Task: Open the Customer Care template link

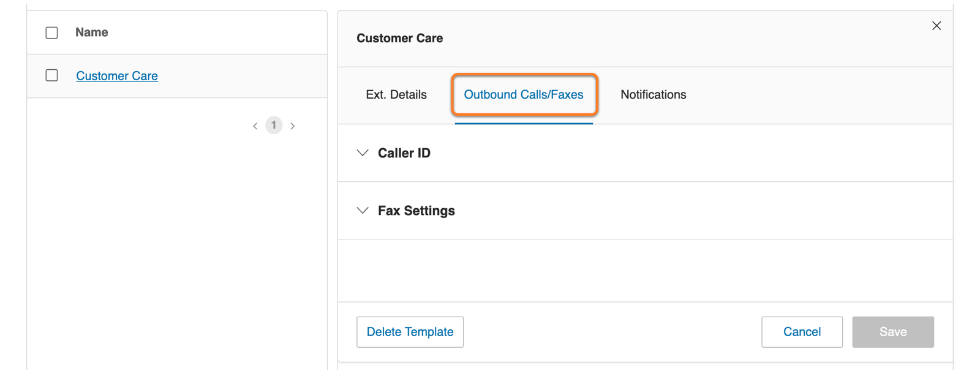Action: (117, 76)
